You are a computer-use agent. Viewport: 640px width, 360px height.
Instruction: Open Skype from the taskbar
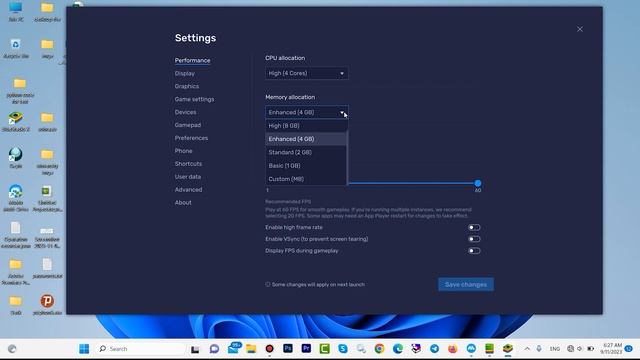tap(343, 349)
